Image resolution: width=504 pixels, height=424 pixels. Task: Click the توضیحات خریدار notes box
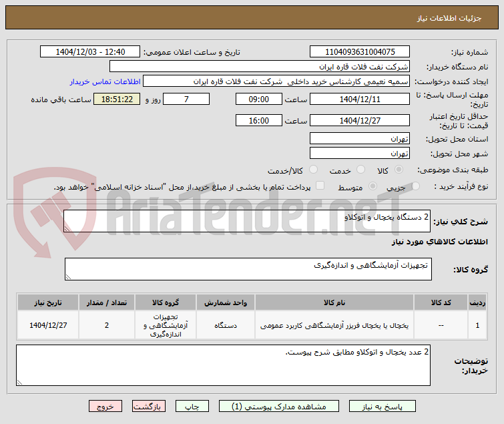[x=223, y=365]
